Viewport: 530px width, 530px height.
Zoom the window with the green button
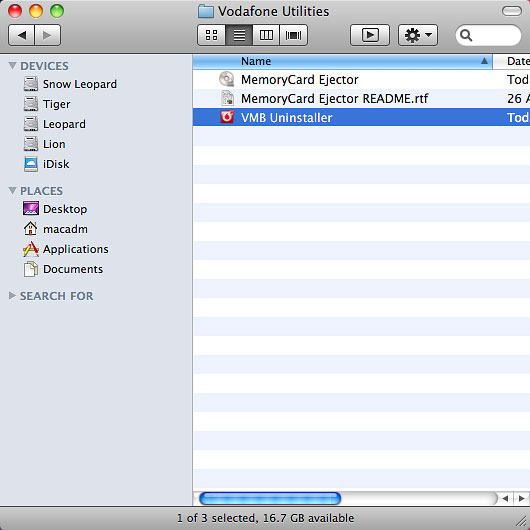[x=57, y=11]
